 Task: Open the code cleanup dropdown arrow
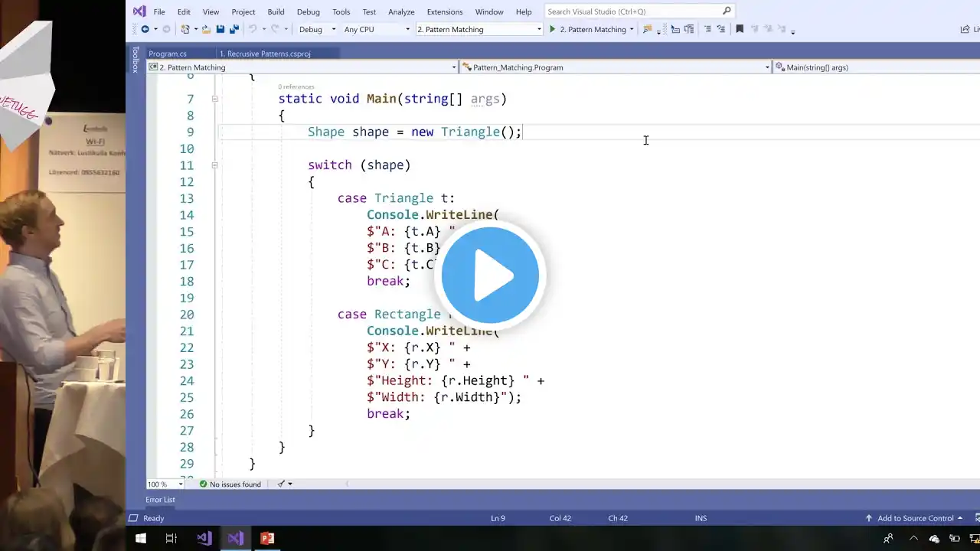pyautogui.click(x=289, y=484)
